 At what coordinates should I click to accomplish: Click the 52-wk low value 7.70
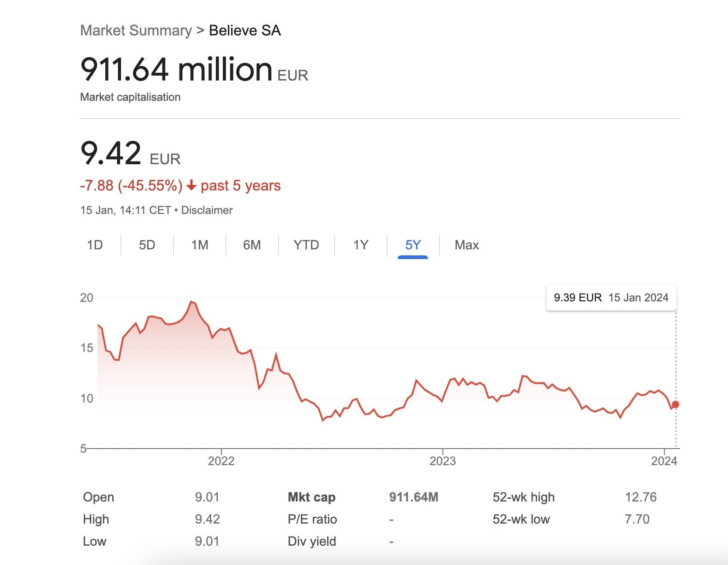pyautogui.click(x=637, y=519)
